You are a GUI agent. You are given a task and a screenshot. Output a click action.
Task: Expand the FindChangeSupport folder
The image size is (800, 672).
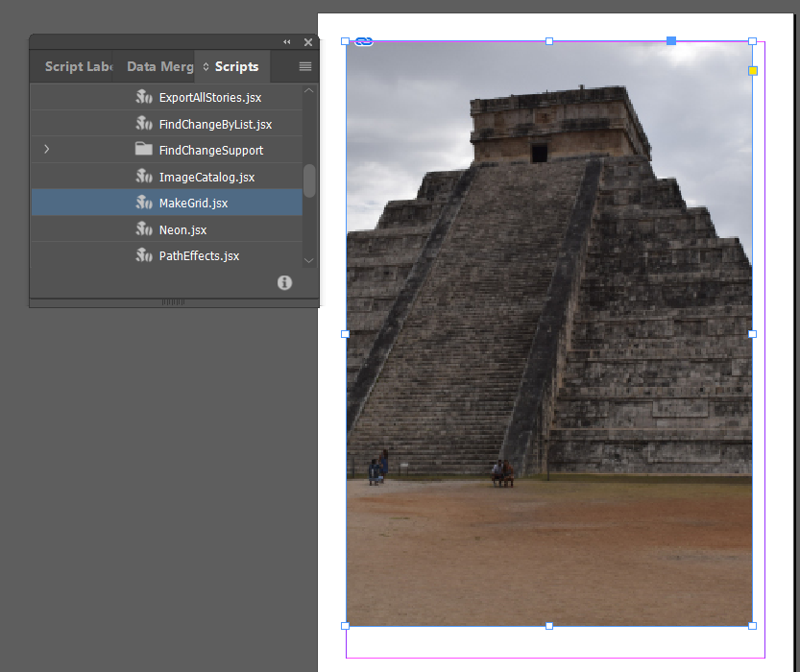point(46,150)
